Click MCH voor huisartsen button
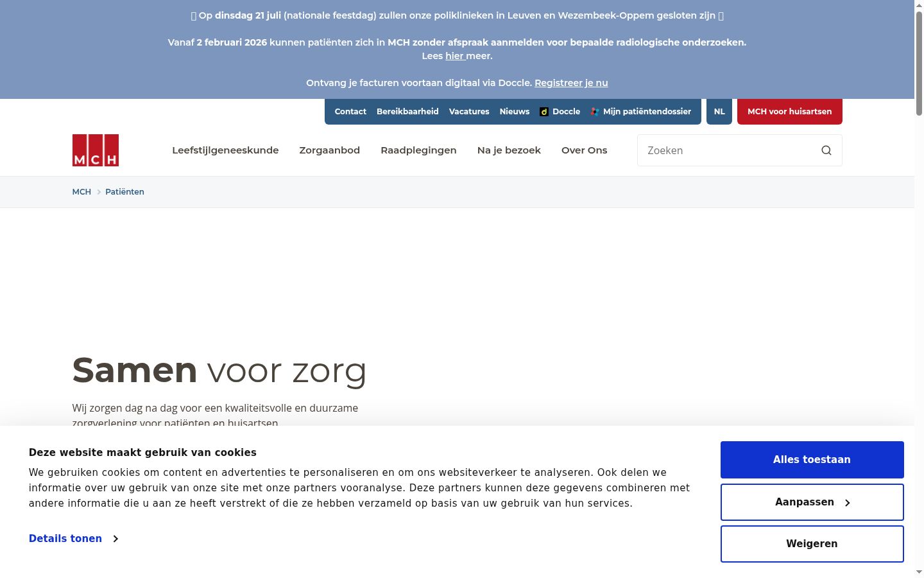 pyautogui.click(x=790, y=112)
